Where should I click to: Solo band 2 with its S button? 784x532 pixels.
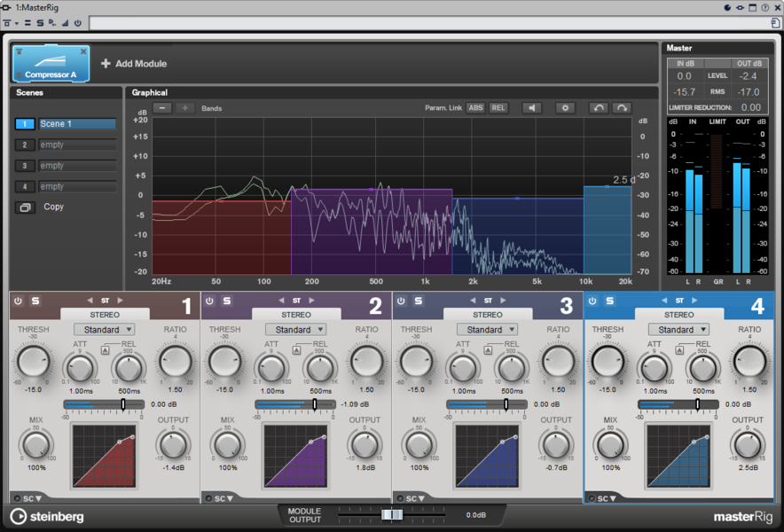[227, 301]
